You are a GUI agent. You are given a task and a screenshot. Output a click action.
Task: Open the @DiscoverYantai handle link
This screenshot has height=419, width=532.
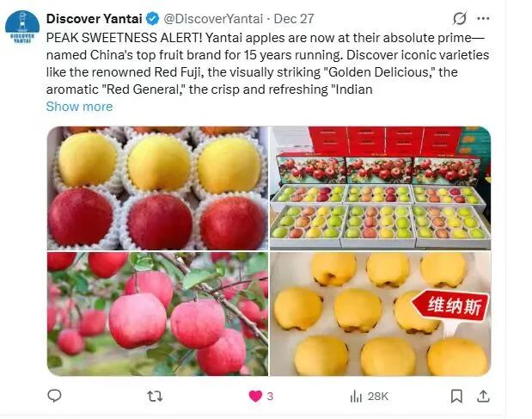click(213, 19)
